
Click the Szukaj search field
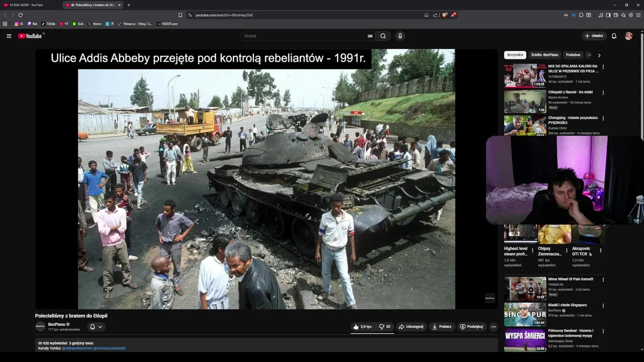point(303,36)
